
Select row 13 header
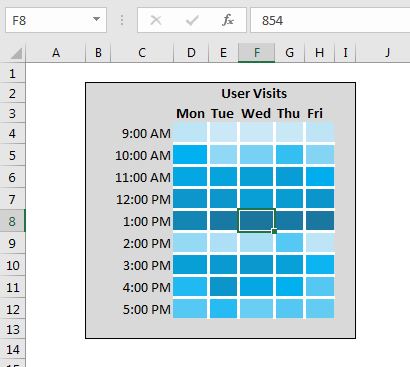point(12,329)
